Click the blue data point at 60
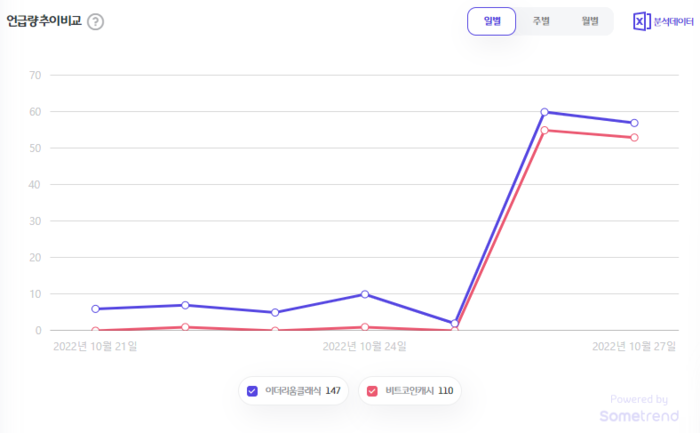This screenshot has height=433, width=700. pos(544,112)
